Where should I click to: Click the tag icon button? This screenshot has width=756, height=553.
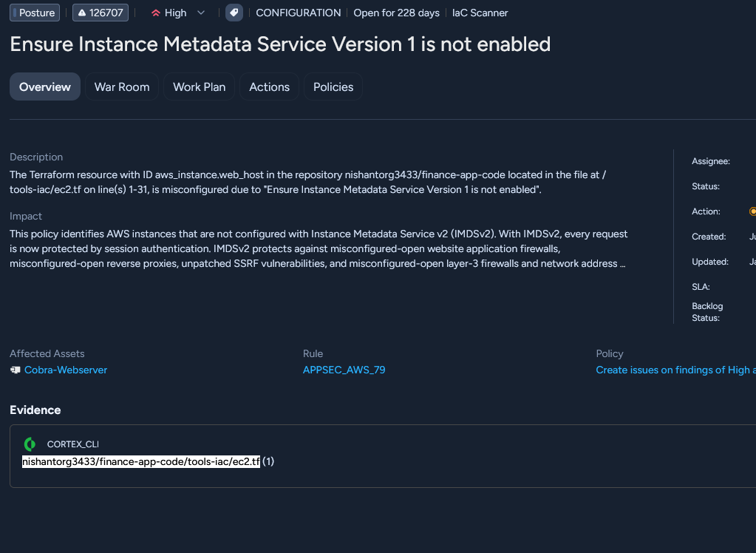tap(234, 13)
